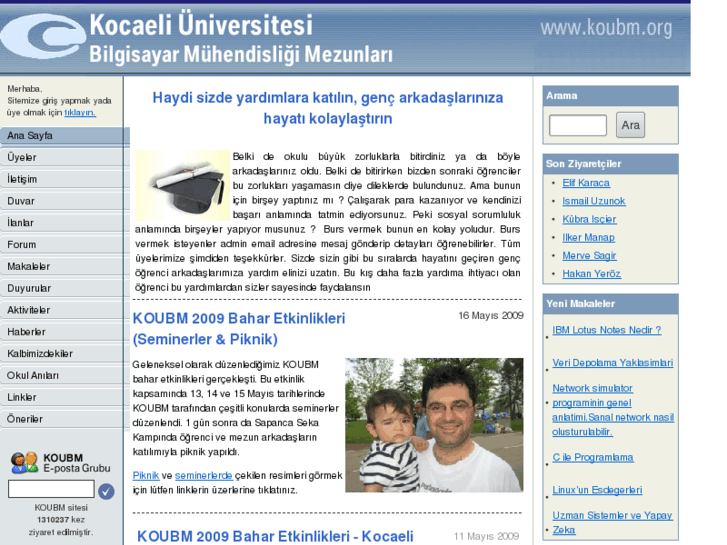Click the KOUBM E-posta Grubu people icon
The image size is (727, 545).
pos(24,462)
